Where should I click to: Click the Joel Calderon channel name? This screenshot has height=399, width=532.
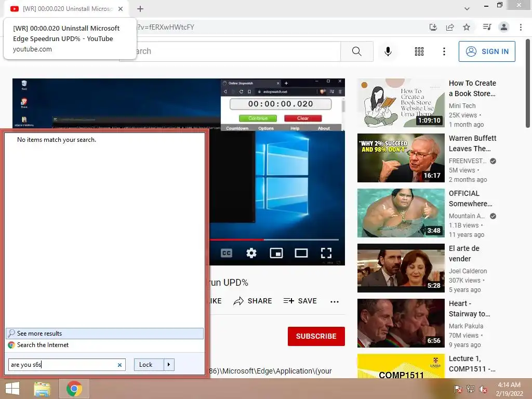coord(468,271)
